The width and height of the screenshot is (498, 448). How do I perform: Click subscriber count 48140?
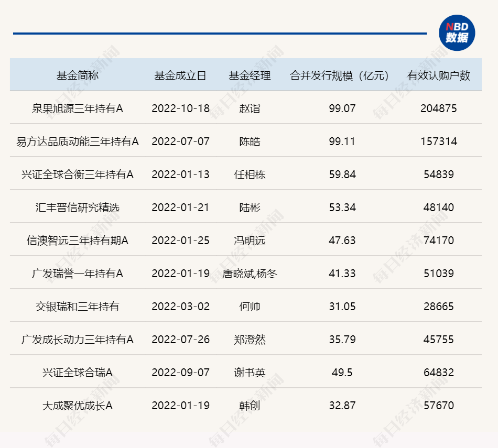pyautogui.click(x=439, y=207)
